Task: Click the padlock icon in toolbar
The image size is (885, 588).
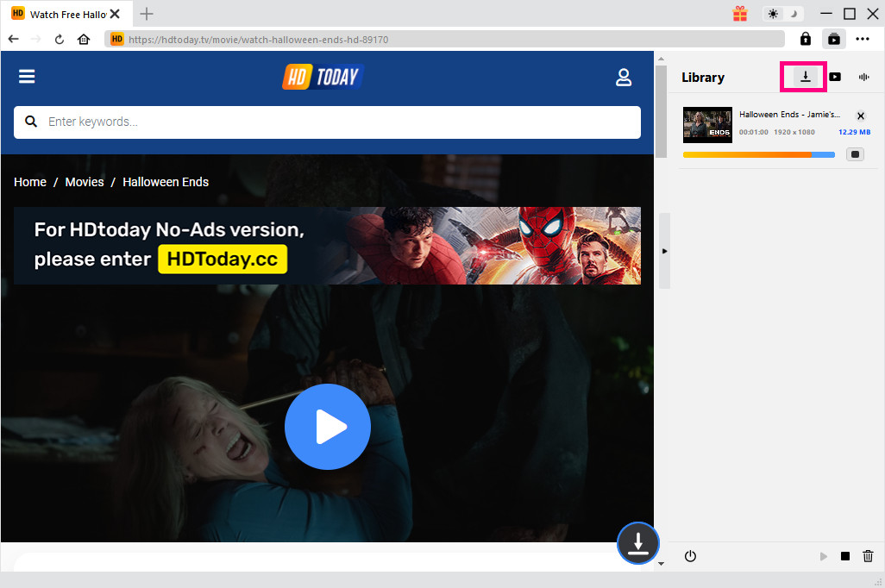Action: coord(805,39)
